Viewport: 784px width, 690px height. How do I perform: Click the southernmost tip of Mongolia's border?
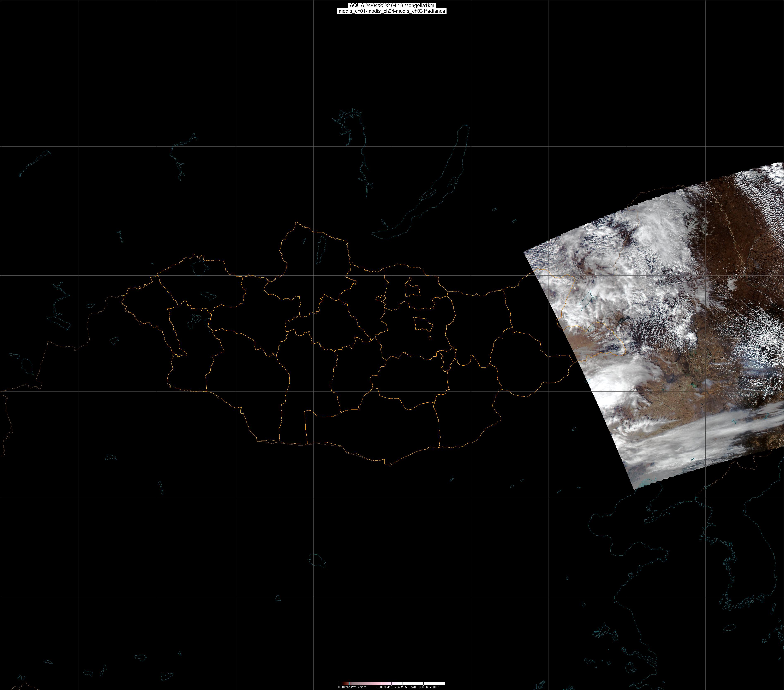pyautogui.click(x=391, y=466)
